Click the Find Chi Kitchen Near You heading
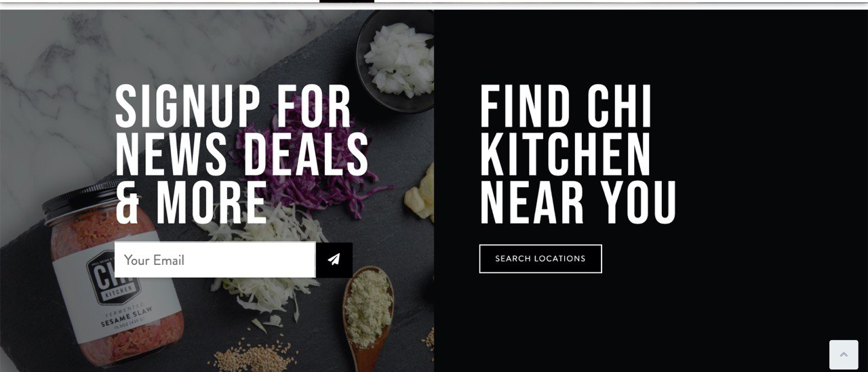The width and height of the screenshot is (868, 372). 578,155
